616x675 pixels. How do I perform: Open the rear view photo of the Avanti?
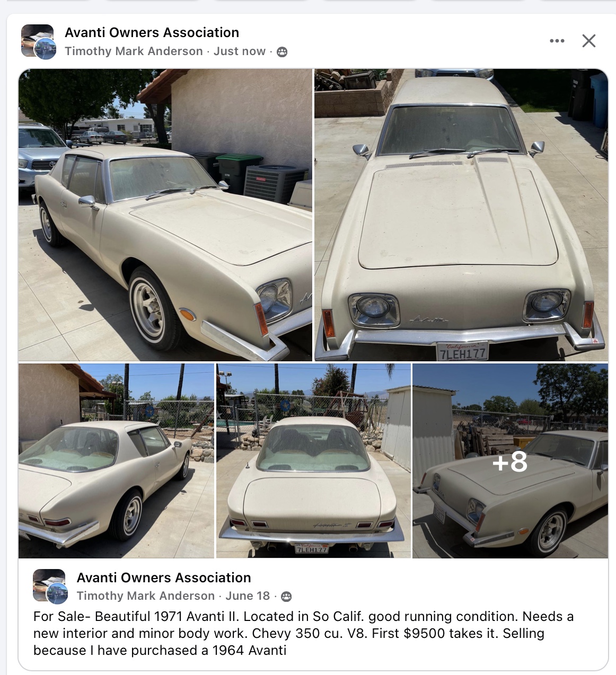tap(313, 460)
